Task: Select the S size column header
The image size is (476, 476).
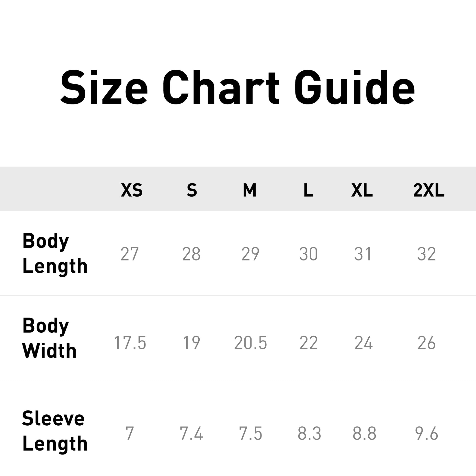Action: click(x=192, y=190)
